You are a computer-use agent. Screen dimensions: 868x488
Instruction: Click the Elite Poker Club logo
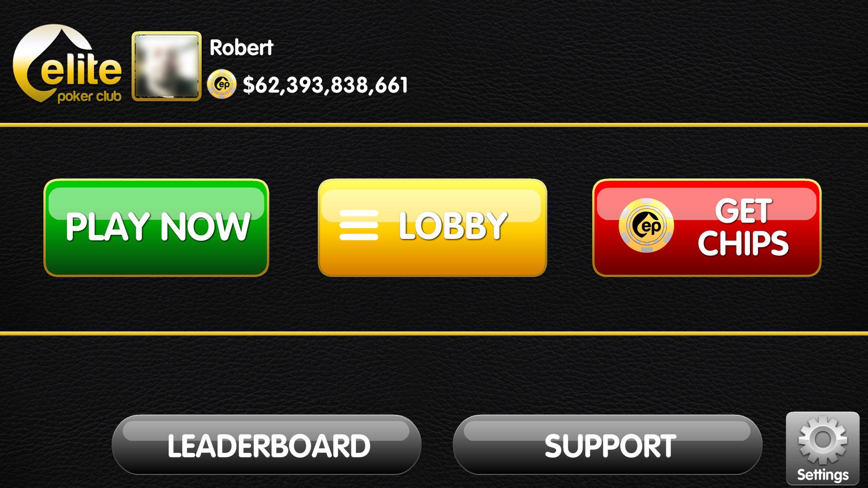point(67,64)
